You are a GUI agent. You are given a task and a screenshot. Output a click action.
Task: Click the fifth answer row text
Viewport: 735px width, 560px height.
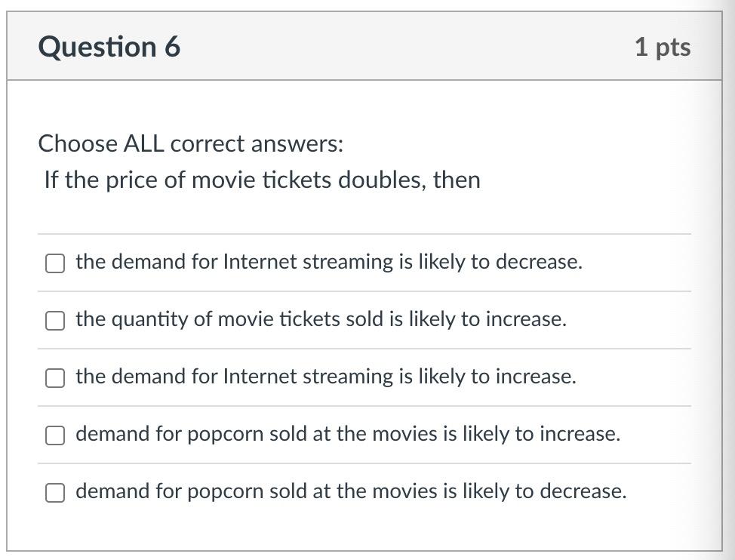pyautogui.click(x=351, y=491)
